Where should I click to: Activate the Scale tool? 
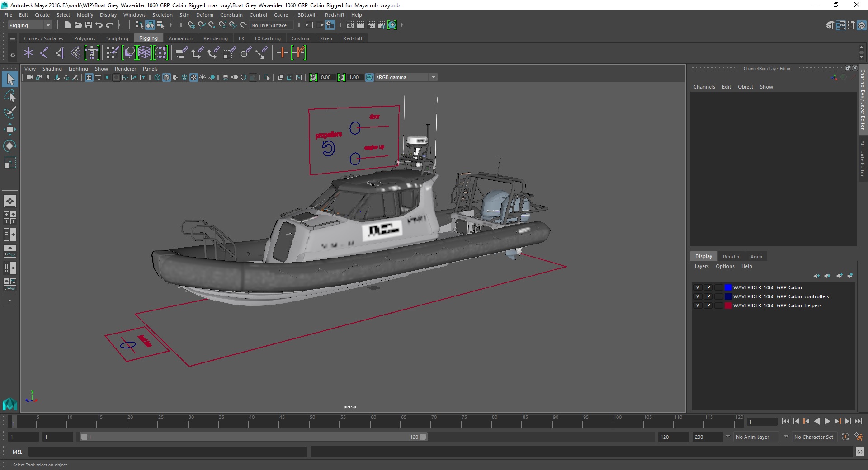click(10, 163)
